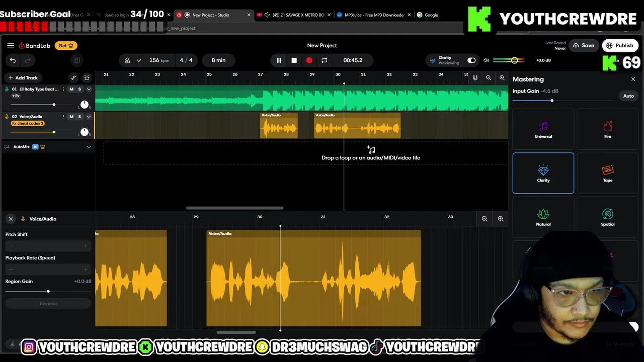This screenshot has height=362, width=644.
Task: Undo the last action
Action: click(13, 60)
